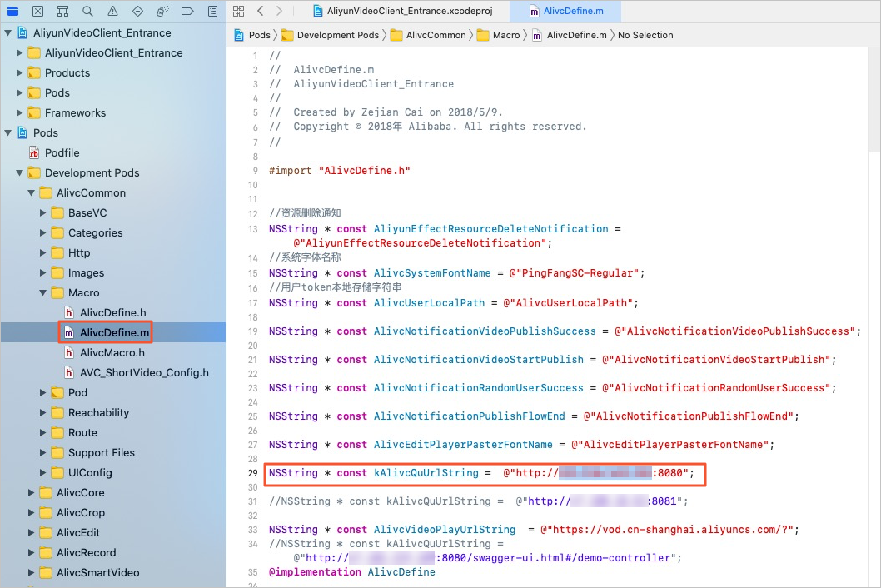Expand the Http folder
The height and width of the screenshot is (588, 881).
pos(42,253)
